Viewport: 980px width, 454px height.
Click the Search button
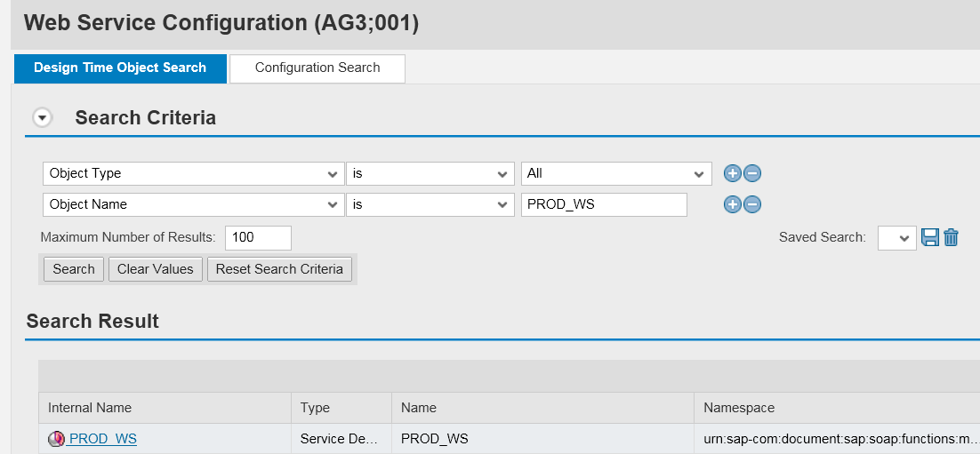(74, 269)
